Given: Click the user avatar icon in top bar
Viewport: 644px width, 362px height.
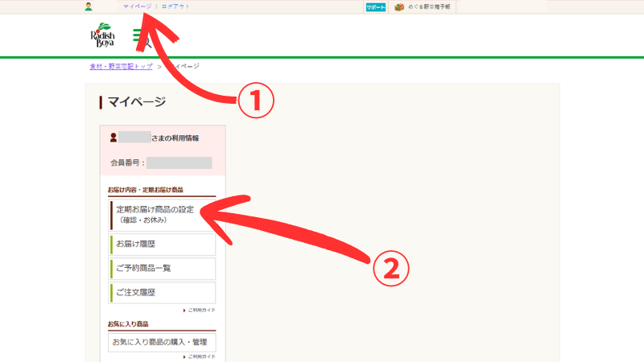Looking at the screenshot, I should tap(89, 6).
